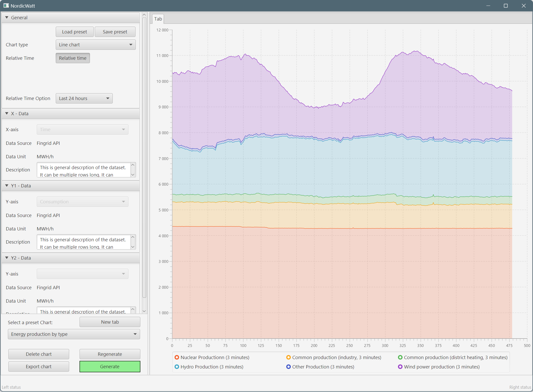Click the Other Production legend marker
Screen dimensions: 533x392
288,367
